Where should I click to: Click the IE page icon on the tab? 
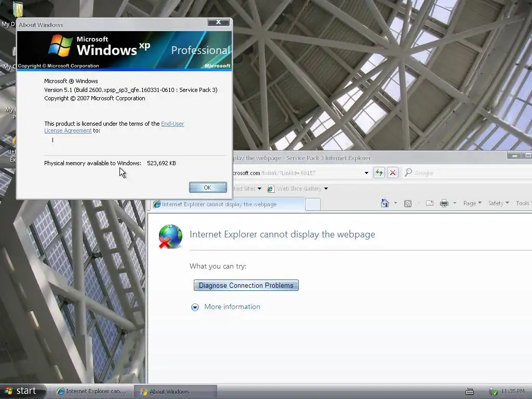pos(156,204)
